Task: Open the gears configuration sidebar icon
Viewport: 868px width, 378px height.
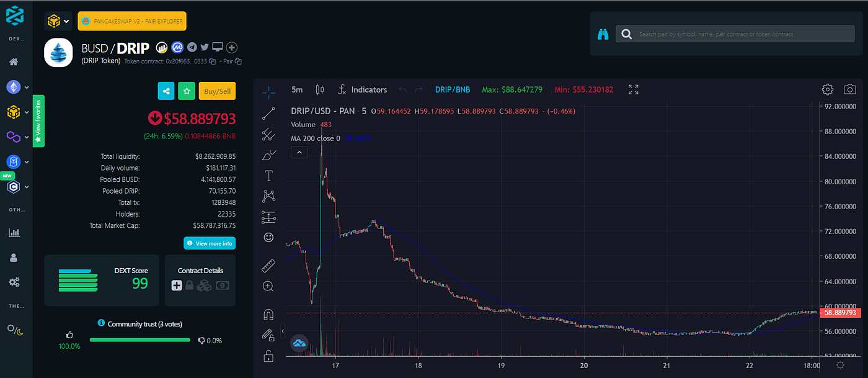Action: click(x=14, y=282)
